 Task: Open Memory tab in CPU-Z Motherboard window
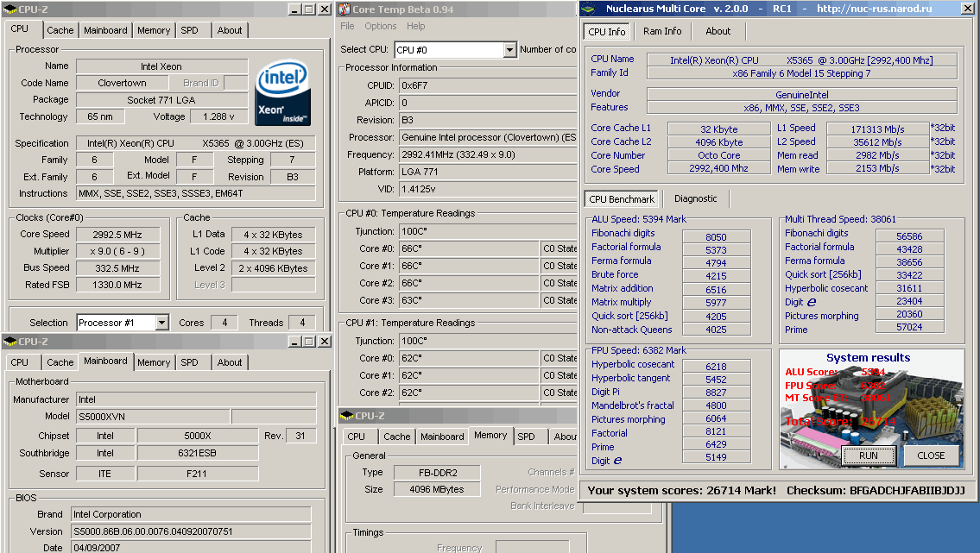tap(154, 362)
